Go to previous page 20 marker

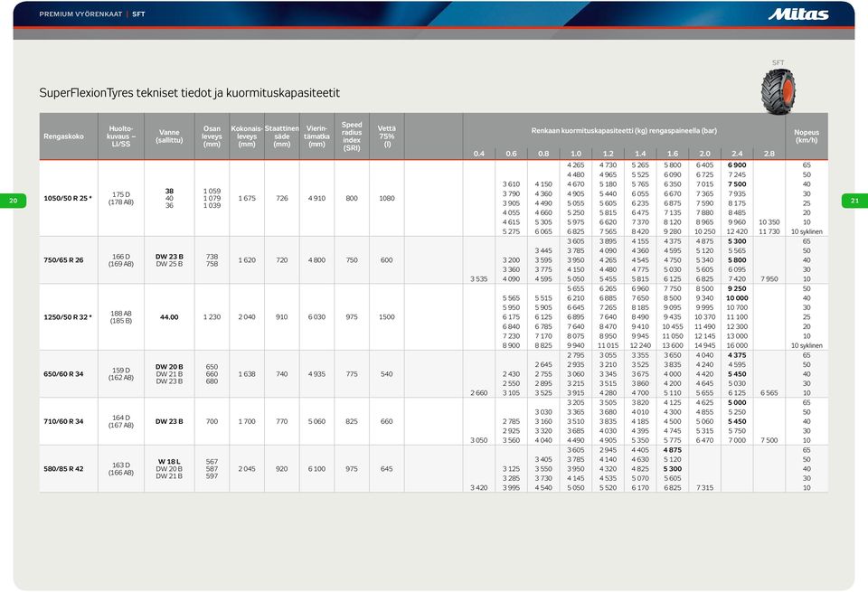14,201
